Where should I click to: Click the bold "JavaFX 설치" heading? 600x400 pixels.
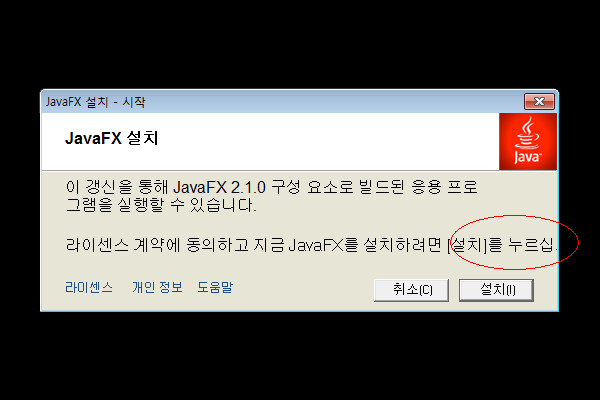tap(111, 138)
